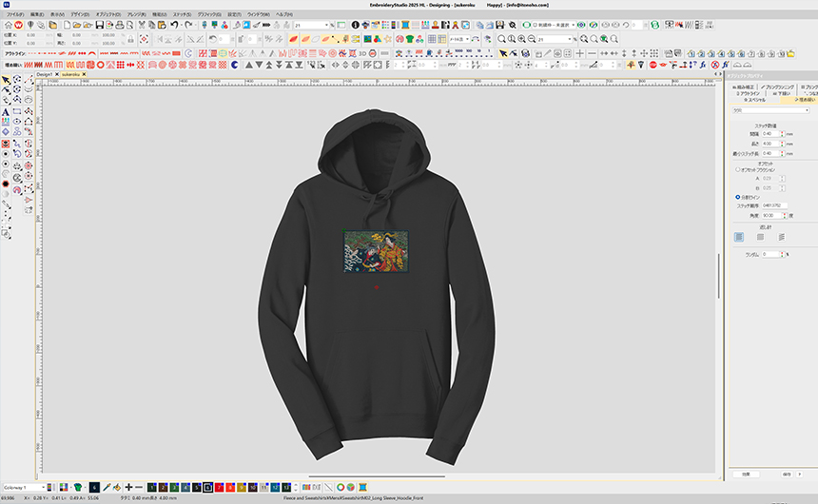Select the オフセットフラクション radio button
818x504 pixels.
point(738,169)
